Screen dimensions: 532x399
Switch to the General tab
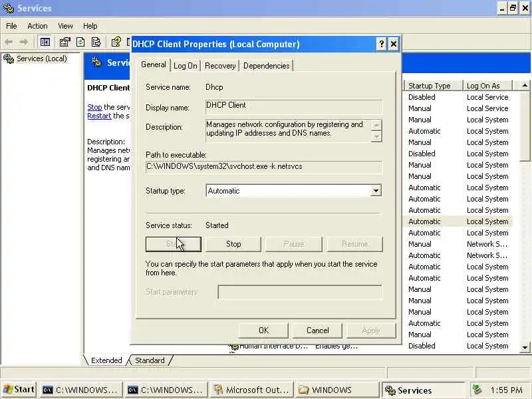[154, 65]
